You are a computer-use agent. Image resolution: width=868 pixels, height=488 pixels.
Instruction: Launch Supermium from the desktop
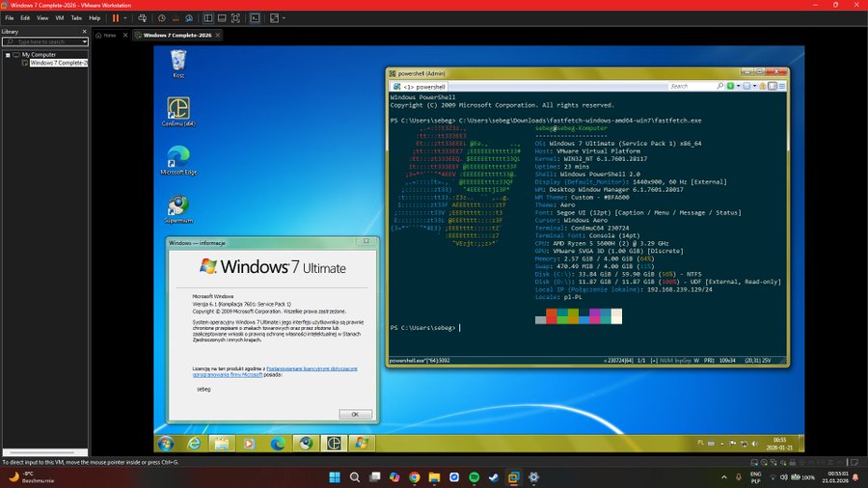[177, 206]
